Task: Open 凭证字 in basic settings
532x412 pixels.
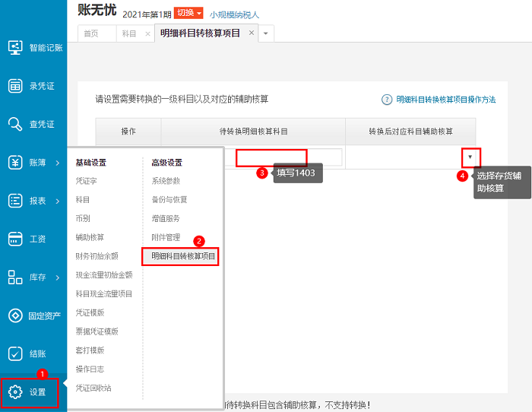Action: tap(86, 181)
